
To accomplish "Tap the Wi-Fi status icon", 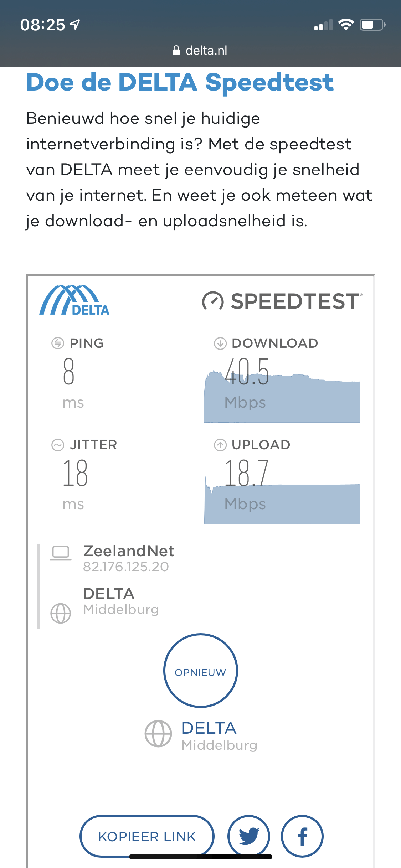I will pyautogui.click(x=345, y=25).
